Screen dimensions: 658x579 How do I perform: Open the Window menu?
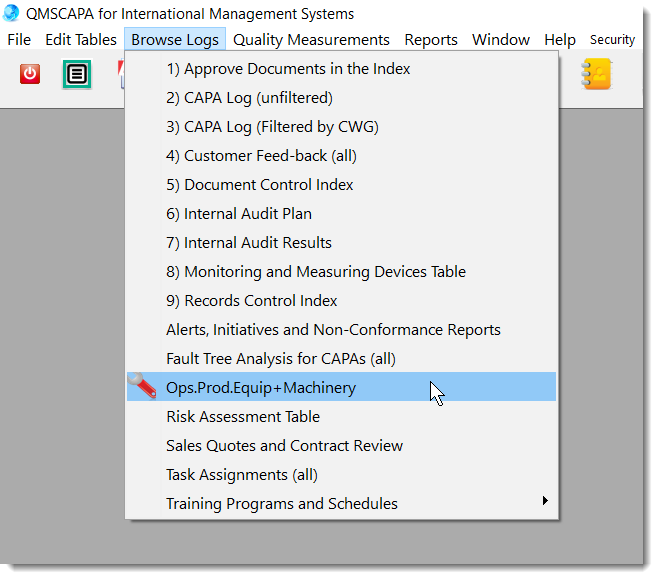pos(501,40)
